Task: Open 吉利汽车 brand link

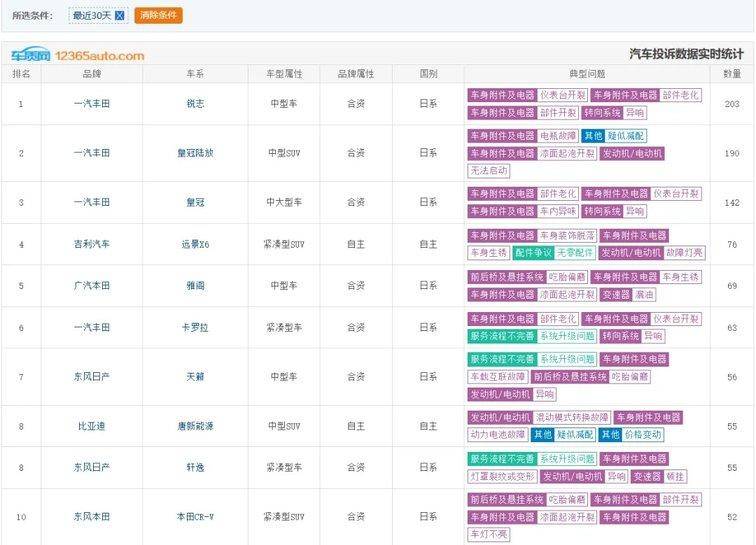Action: tap(91, 244)
